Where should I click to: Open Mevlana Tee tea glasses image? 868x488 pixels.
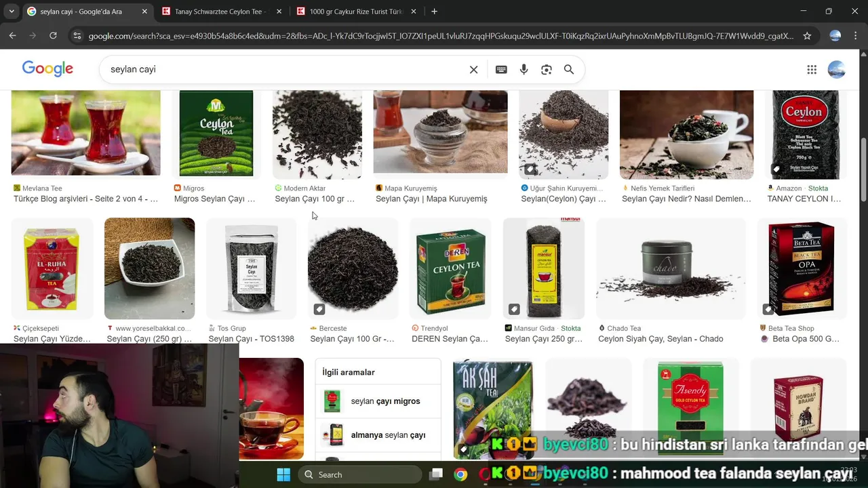click(x=85, y=133)
